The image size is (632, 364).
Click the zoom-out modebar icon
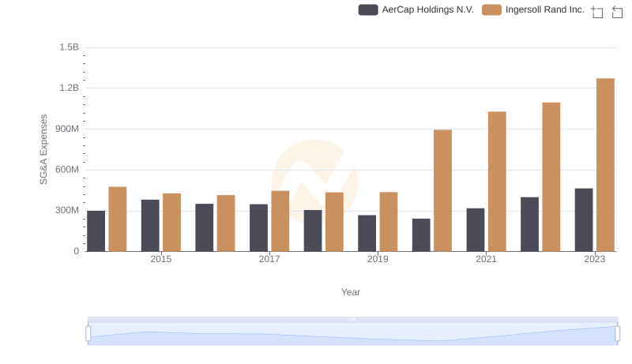(617, 12)
